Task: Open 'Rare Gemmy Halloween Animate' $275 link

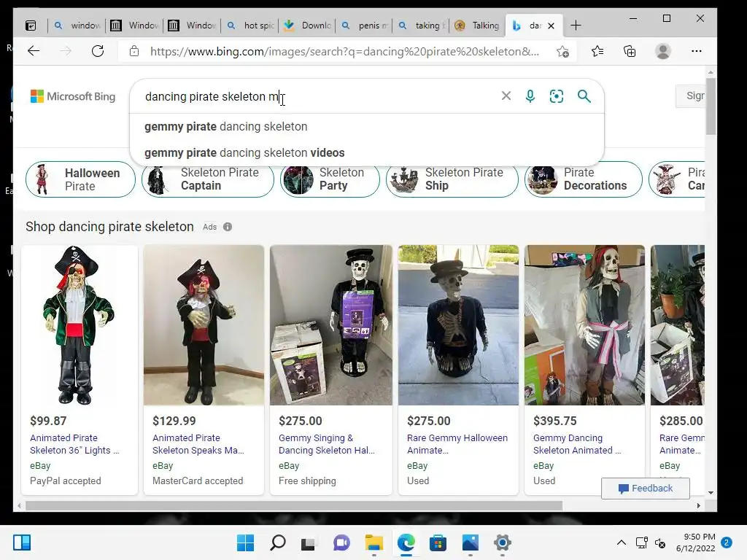Action: tap(457, 444)
